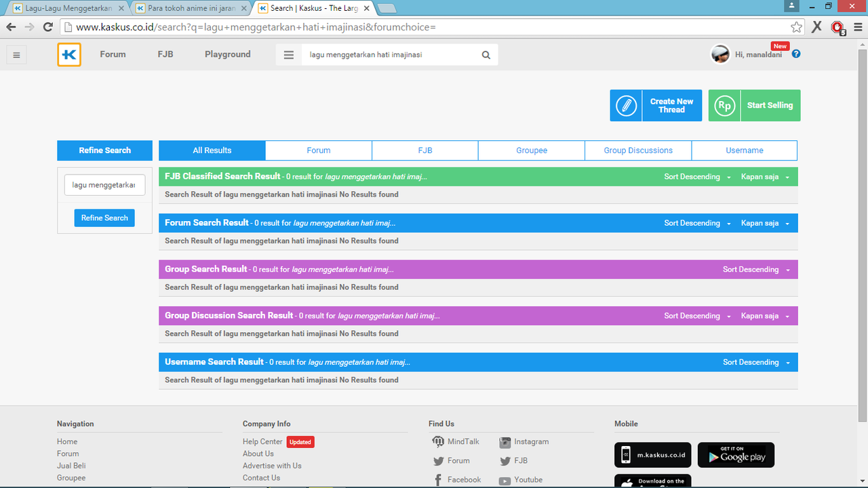Click the Youtube icon in footer
This screenshot has height=488, width=868.
505,481
